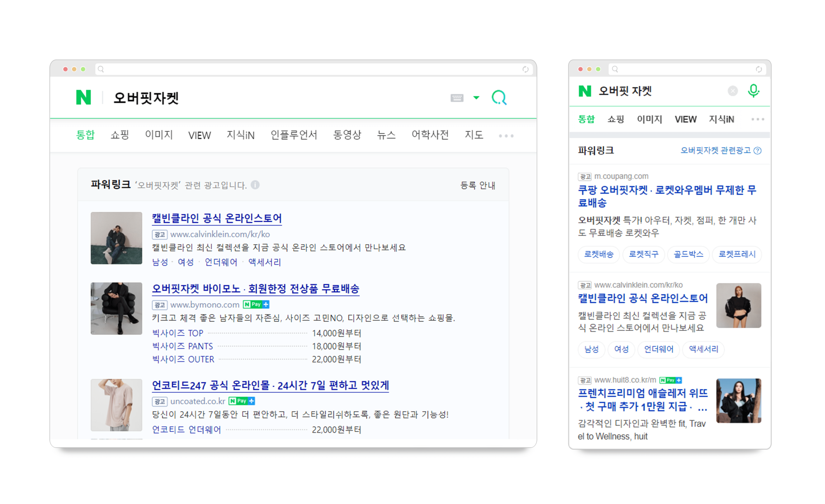Open 오버핏자켓 관련광고 link in mobile window
This screenshot has width=825, height=504.
point(716,151)
